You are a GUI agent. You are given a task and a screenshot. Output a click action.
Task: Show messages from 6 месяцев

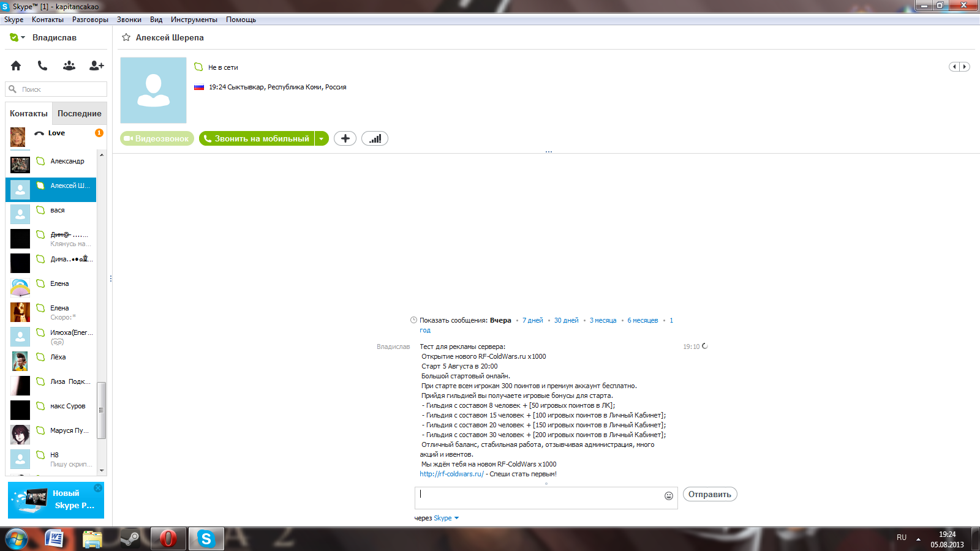point(643,320)
